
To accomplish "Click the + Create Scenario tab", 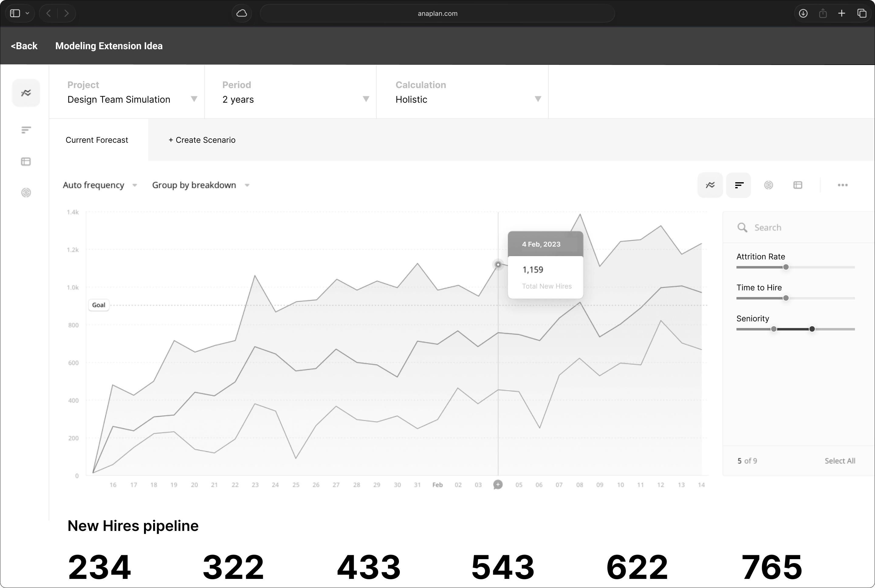I will pyautogui.click(x=202, y=140).
